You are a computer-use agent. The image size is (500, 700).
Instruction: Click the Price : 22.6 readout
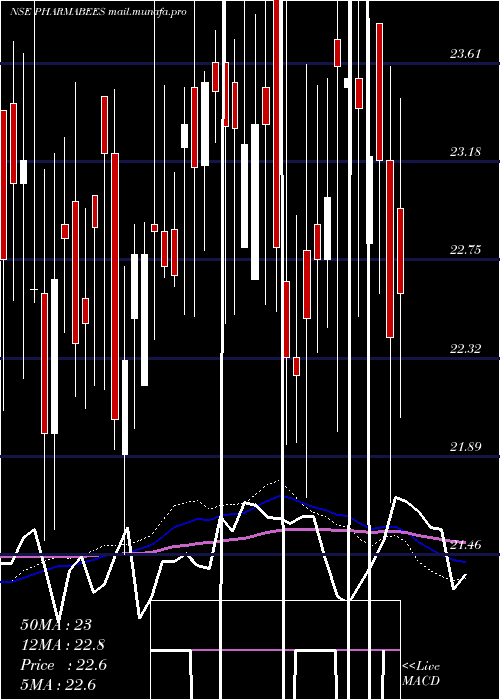pyautogui.click(x=63, y=665)
